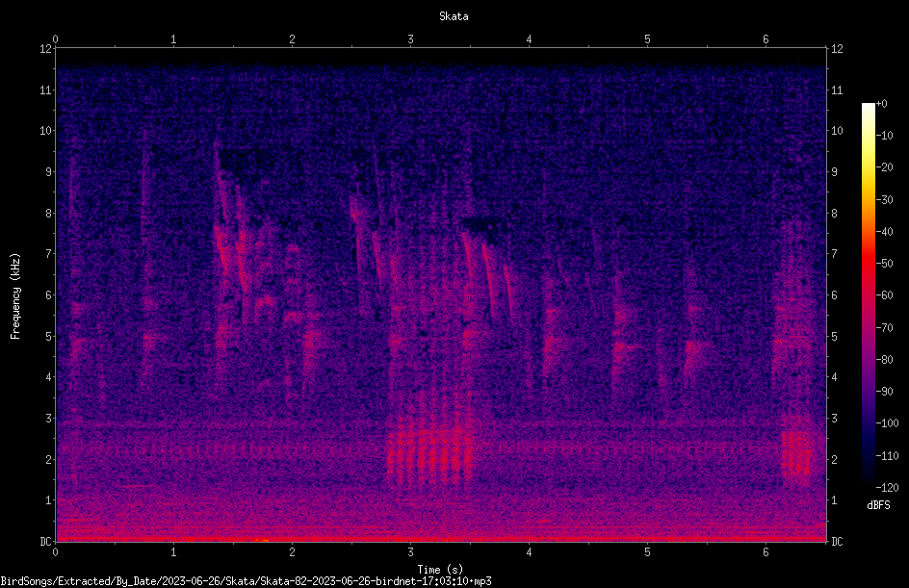Click the 'Skata' title above the spectrogram
The width and height of the screenshot is (909, 588).
pos(454,16)
